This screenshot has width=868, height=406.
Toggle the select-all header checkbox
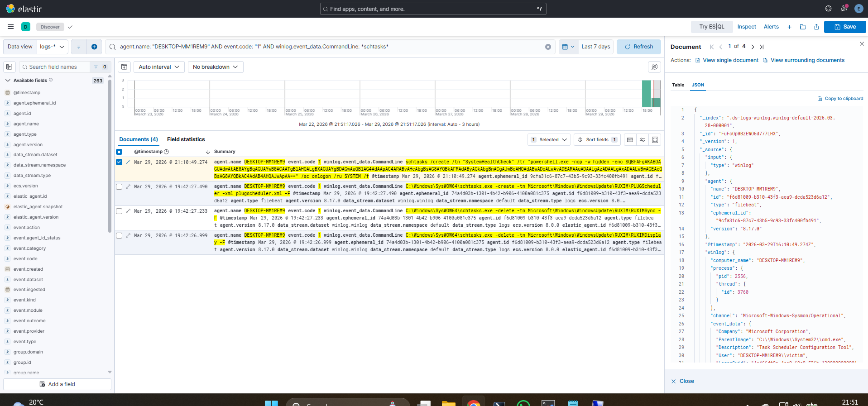click(119, 152)
